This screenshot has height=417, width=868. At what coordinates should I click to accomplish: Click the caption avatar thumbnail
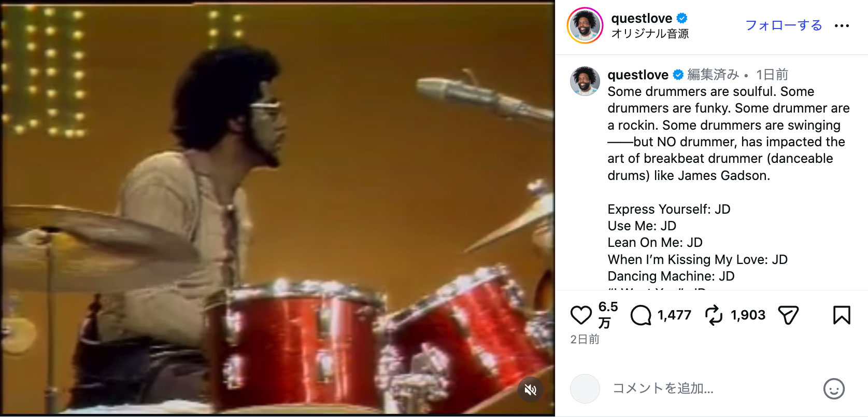pos(585,81)
